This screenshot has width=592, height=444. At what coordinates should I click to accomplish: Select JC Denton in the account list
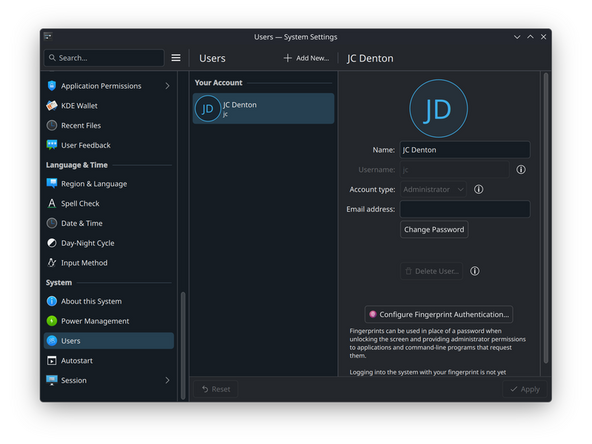264,109
